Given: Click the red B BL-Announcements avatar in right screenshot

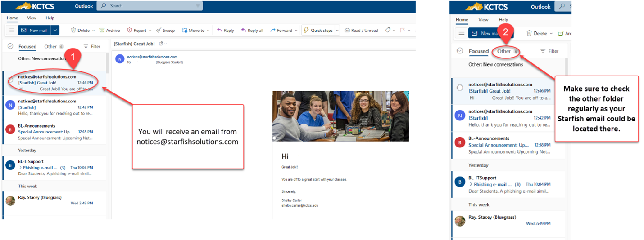Looking at the screenshot, I should pos(460,143).
